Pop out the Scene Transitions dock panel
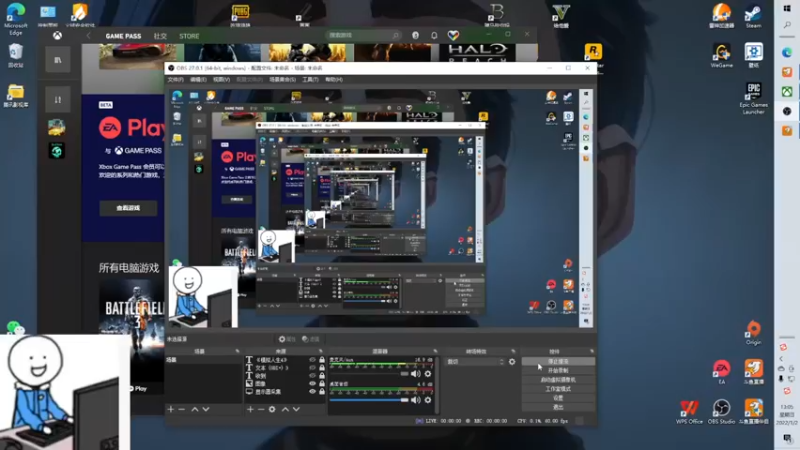The width and height of the screenshot is (800, 450). pyautogui.click(x=513, y=351)
